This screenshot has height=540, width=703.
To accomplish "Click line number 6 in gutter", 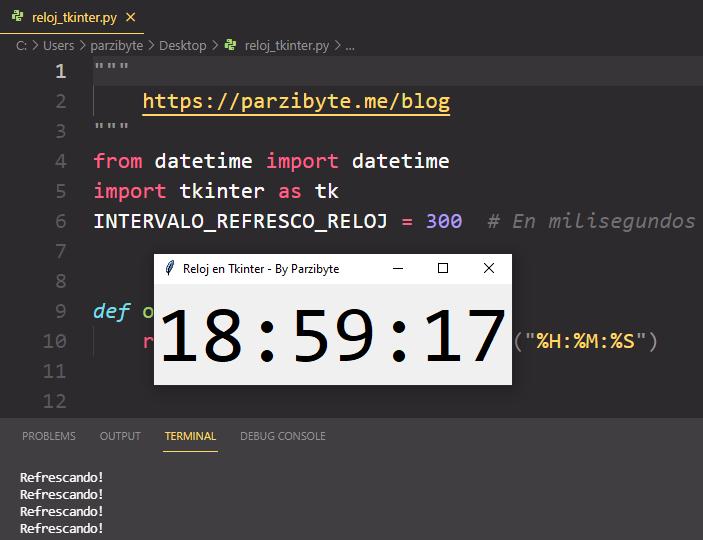I will pos(61,221).
